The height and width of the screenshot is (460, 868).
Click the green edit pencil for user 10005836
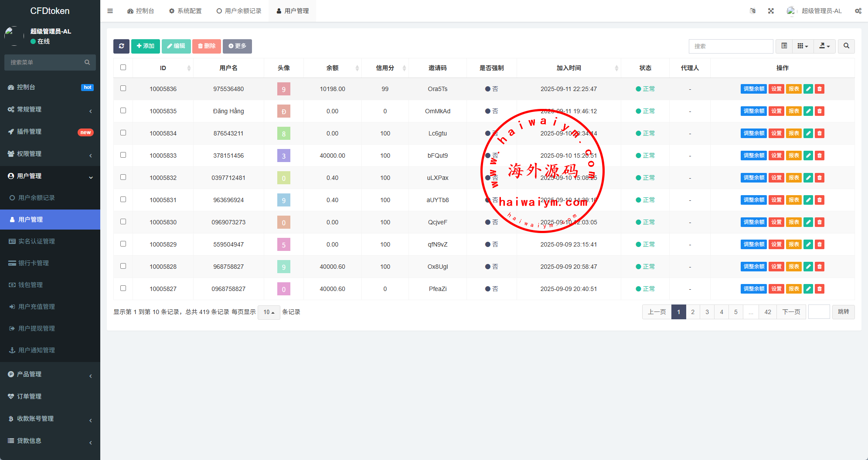tap(808, 89)
